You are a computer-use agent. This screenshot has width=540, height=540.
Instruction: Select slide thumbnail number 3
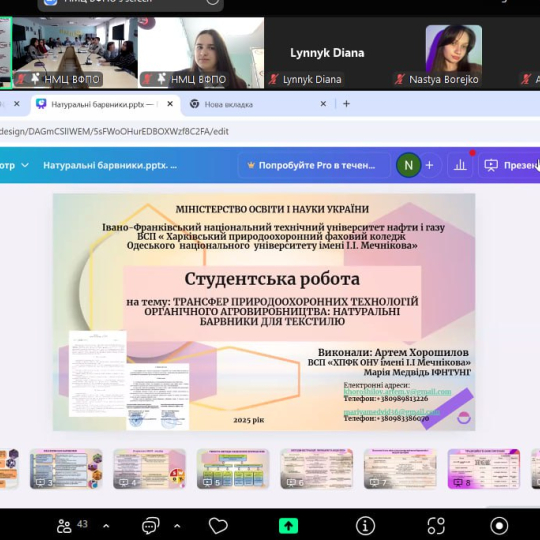[x=66, y=469]
